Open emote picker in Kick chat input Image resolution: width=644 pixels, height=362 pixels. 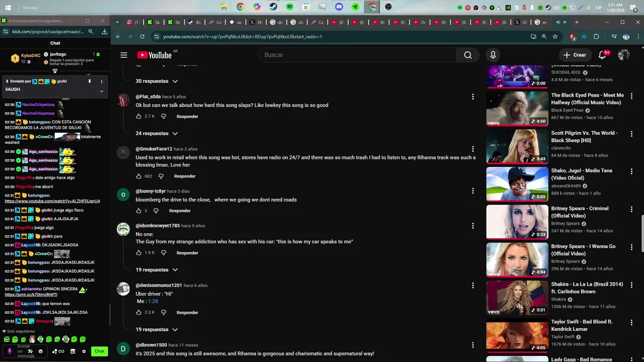[41, 351]
